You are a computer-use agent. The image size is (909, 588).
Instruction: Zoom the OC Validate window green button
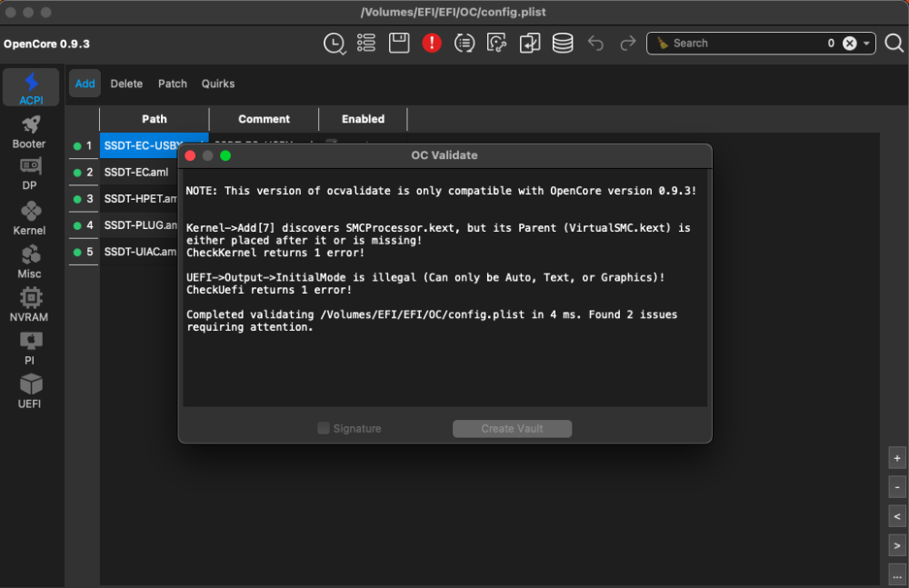pos(225,155)
